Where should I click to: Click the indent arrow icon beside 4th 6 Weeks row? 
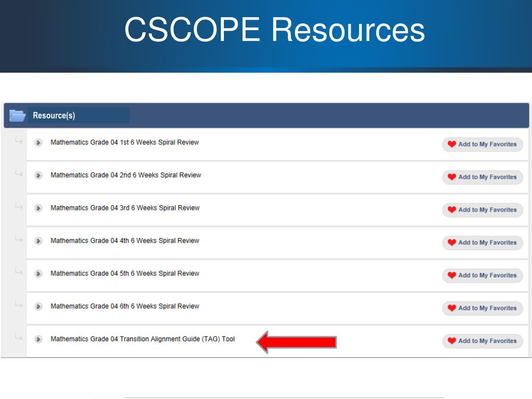click(x=19, y=239)
